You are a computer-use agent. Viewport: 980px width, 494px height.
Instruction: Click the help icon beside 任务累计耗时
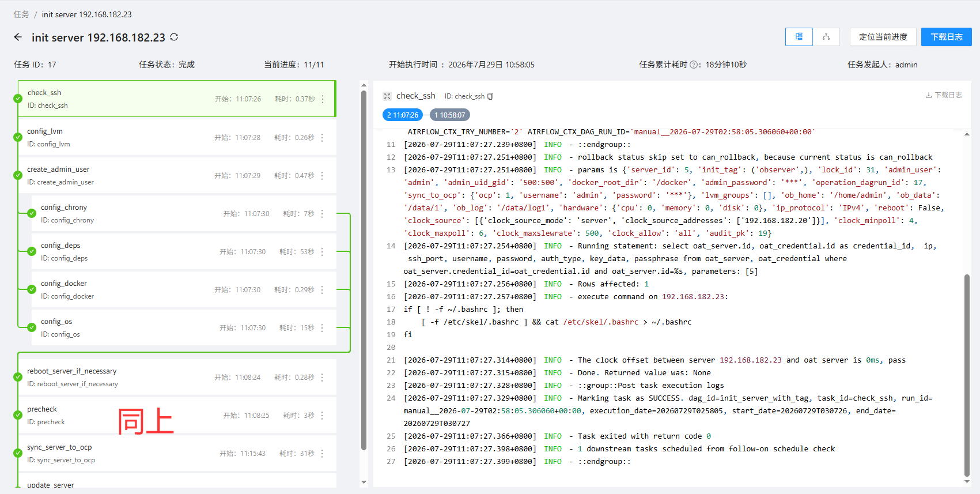tap(694, 65)
